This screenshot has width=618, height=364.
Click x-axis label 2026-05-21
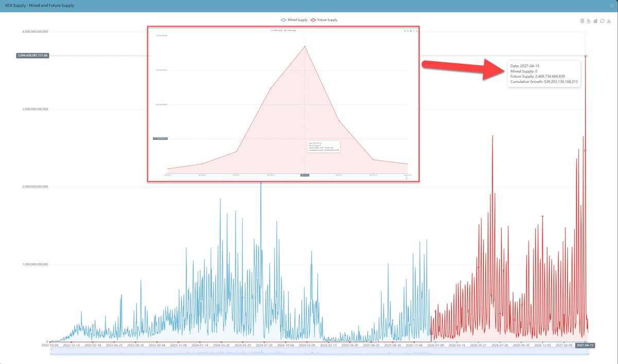(x=478, y=345)
